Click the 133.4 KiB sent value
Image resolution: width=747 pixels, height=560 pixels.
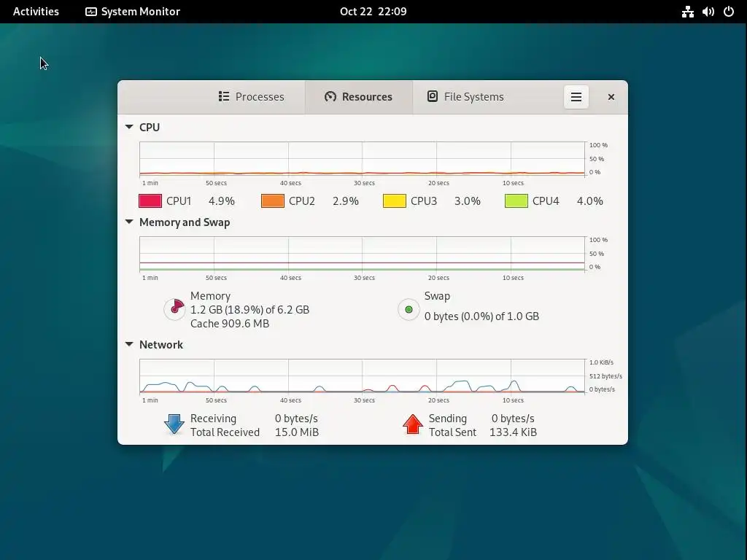pyautogui.click(x=513, y=432)
